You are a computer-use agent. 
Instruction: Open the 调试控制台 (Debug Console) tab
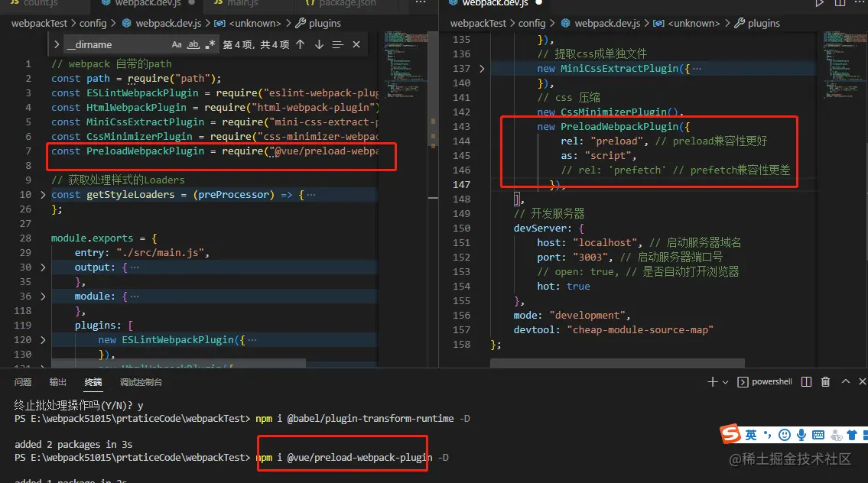pyautogui.click(x=141, y=382)
